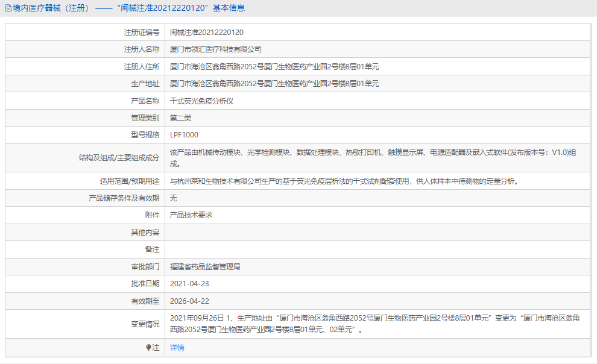Click the 附件 label
This screenshot has width=597, height=364.
click(x=153, y=215)
